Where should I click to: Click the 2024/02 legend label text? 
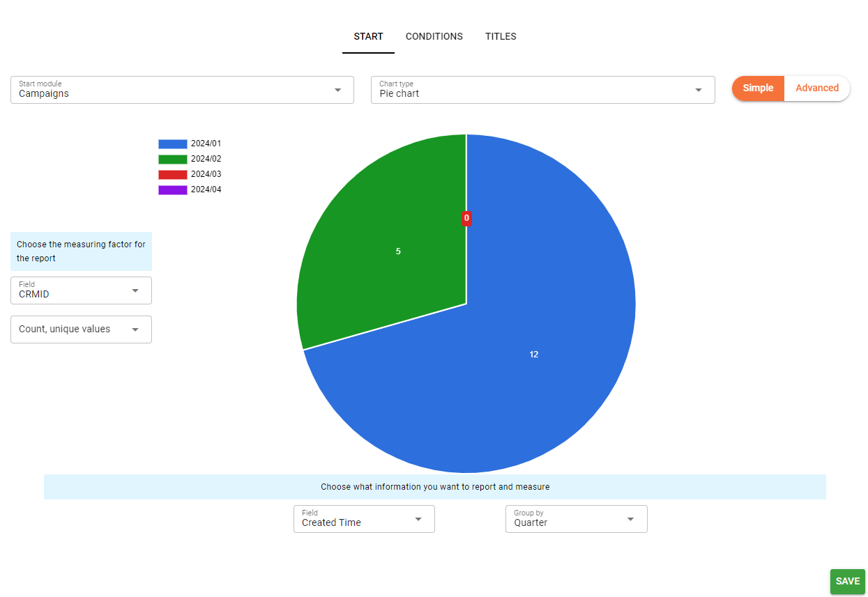point(206,158)
